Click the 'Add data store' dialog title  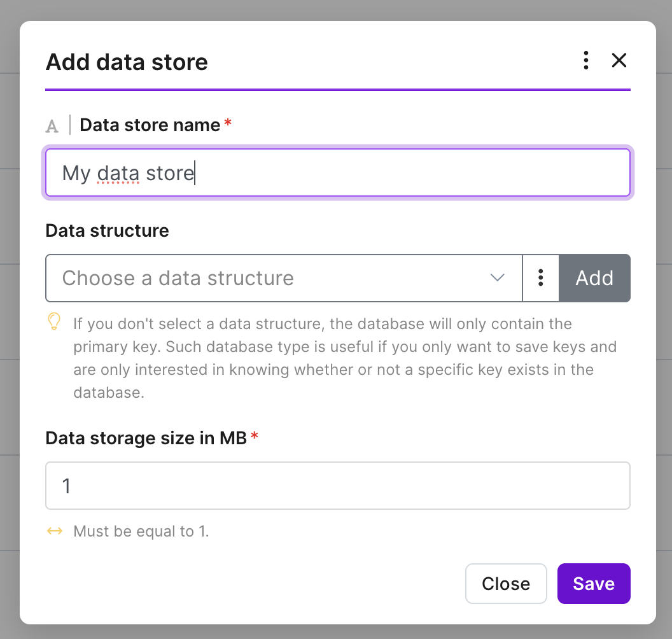127,62
